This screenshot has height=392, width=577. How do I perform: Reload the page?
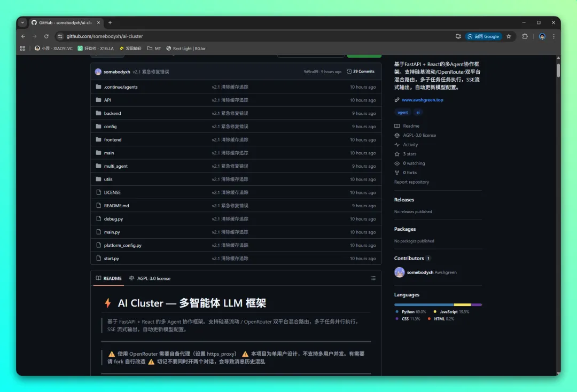(46, 36)
